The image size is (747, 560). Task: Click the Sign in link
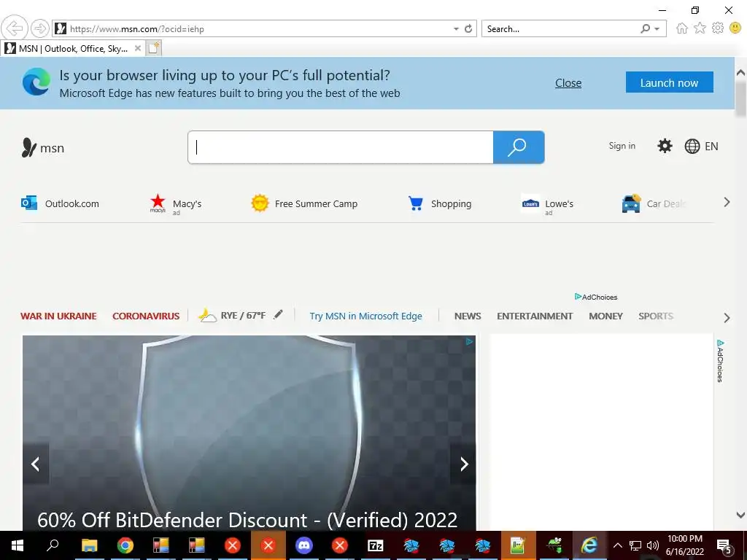tap(622, 146)
